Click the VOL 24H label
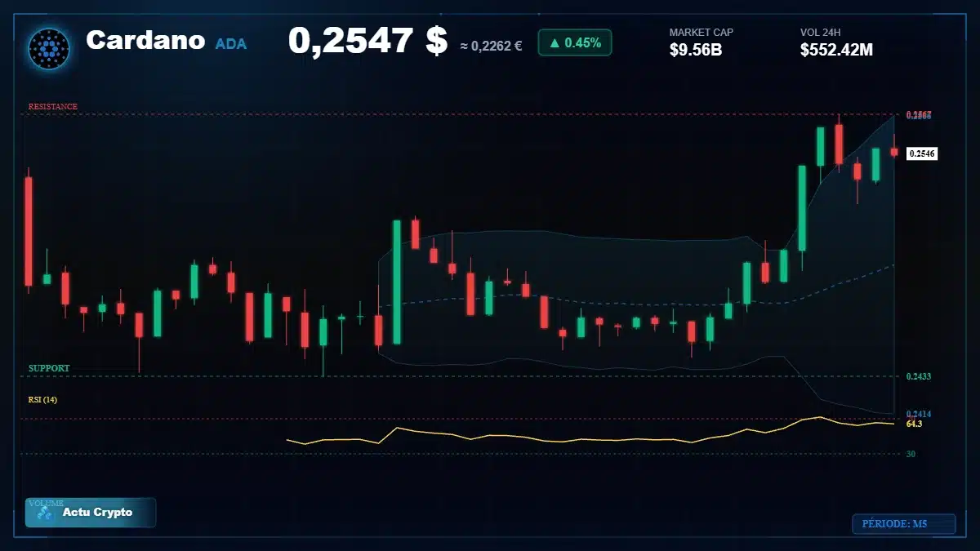The image size is (980, 551). (821, 33)
